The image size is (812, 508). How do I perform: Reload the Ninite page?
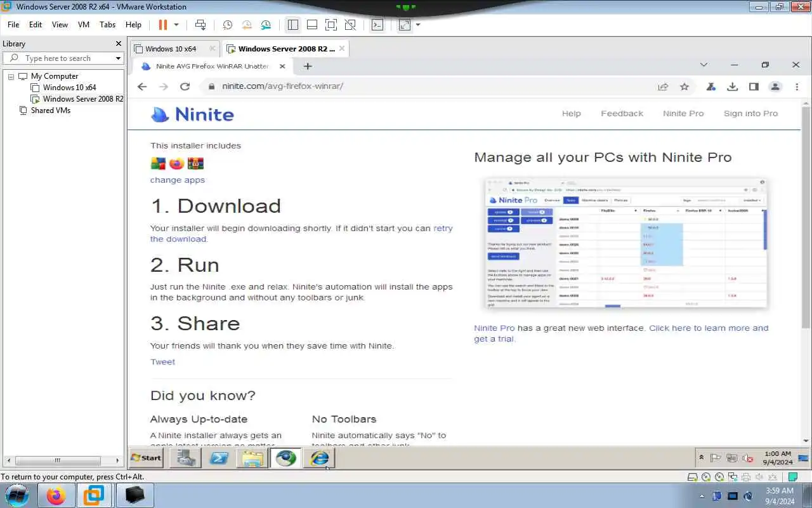(x=185, y=86)
